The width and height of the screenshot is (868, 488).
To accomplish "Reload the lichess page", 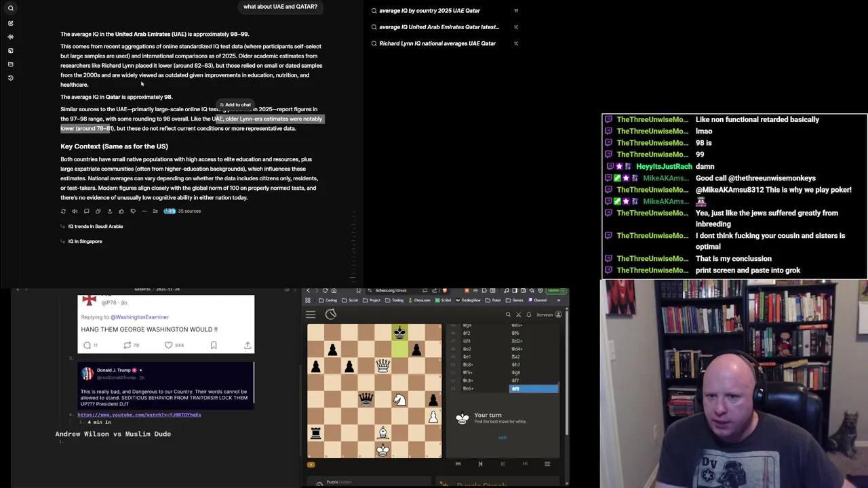I will (325, 290).
